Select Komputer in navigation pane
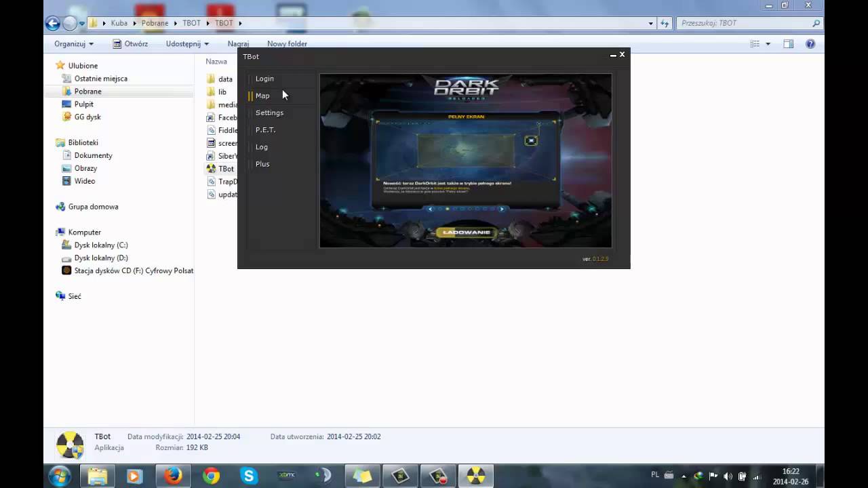 coord(84,232)
